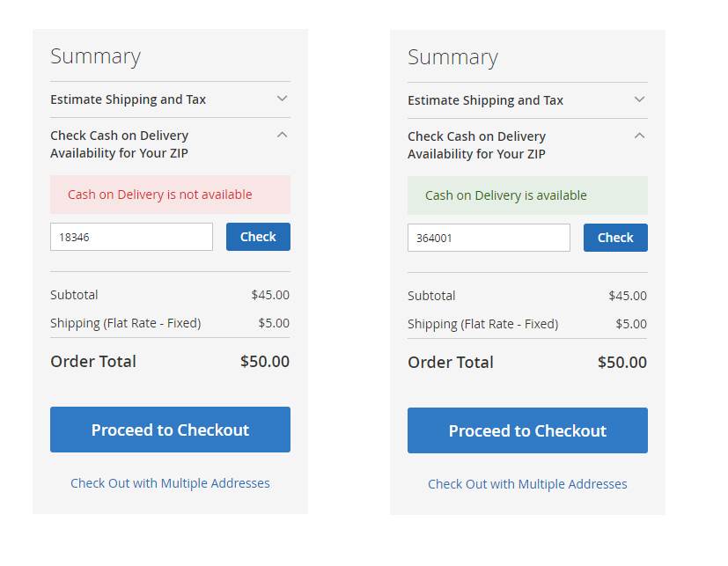728x566 pixels.
Task: Collapse Cash on Delivery section above ZIP 364001
Action: pyautogui.click(x=639, y=136)
